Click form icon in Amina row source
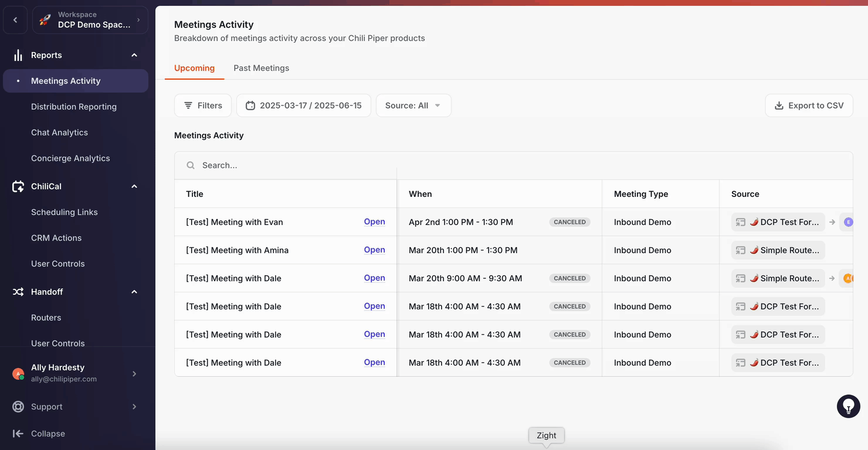The height and width of the screenshot is (450, 868). [x=741, y=250]
